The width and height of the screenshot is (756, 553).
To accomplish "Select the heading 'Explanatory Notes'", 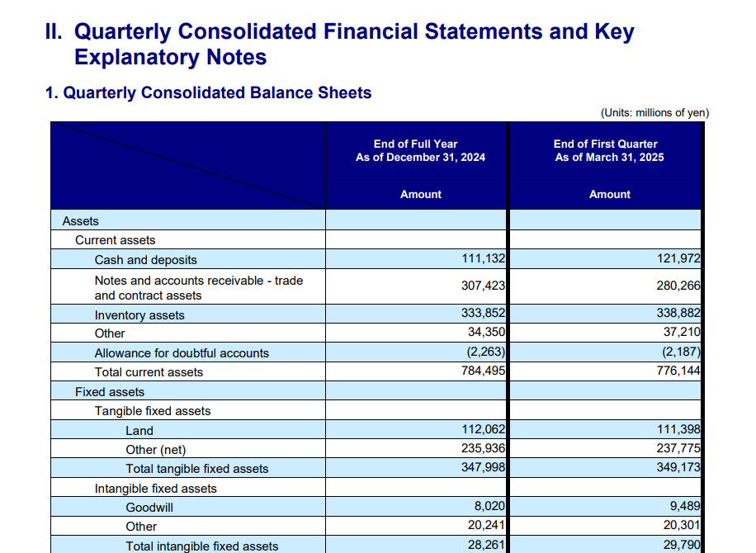I will click(170, 58).
